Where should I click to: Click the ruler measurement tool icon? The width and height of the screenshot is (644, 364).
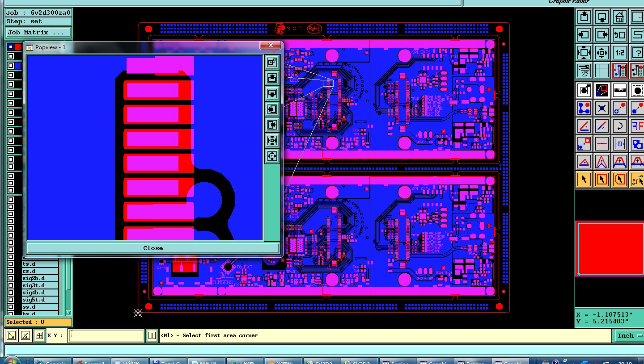tap(620, 90)
